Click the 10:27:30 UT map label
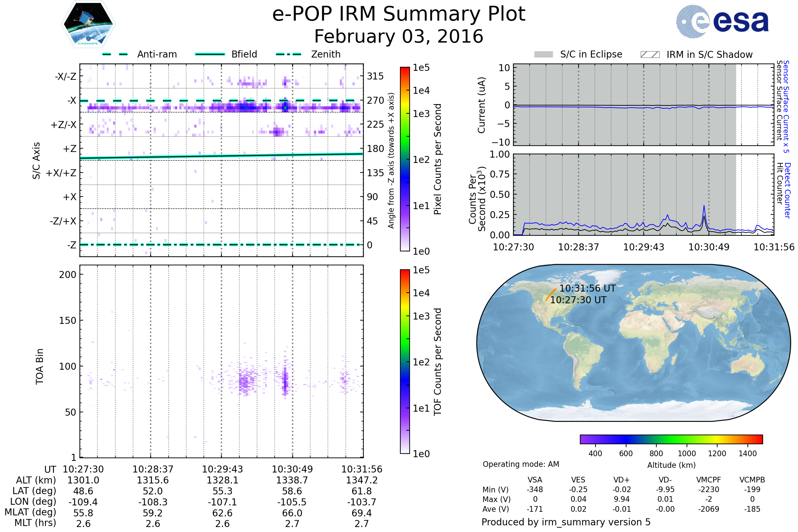The image size is (798, 532). coord(578,300)
